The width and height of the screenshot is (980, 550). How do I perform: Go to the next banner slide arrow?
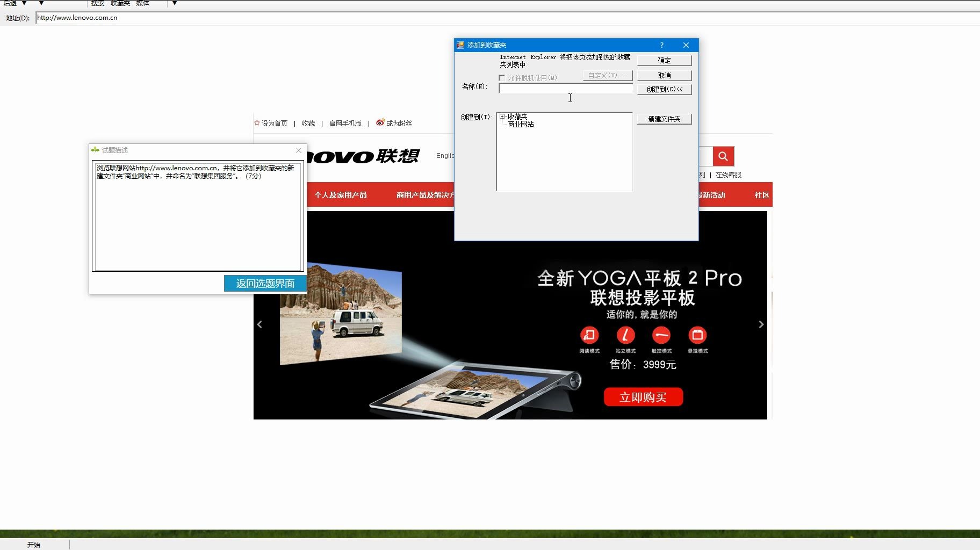tap(761, 324)
